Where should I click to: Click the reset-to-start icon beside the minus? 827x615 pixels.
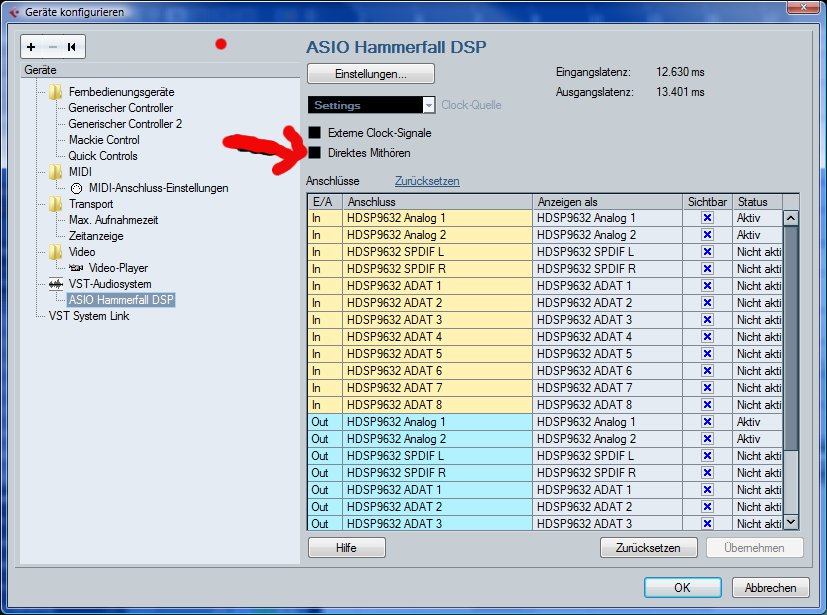point(72,47)
